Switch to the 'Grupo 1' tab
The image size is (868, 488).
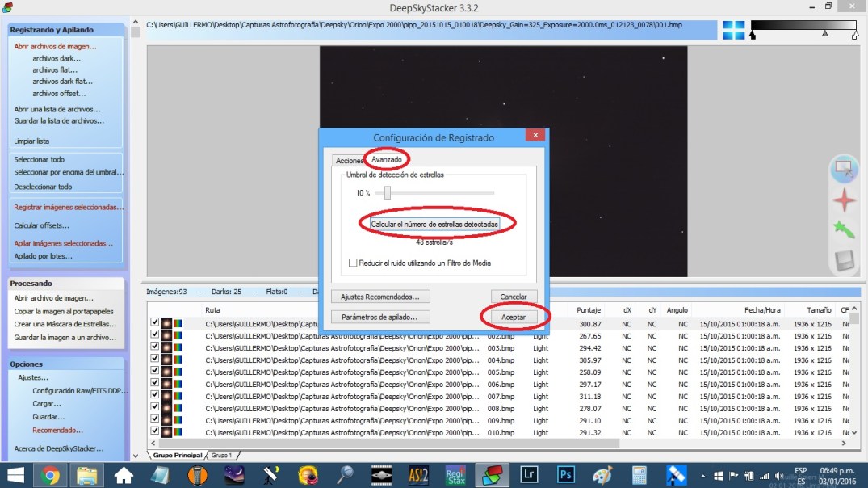click(x=221, y=456)
